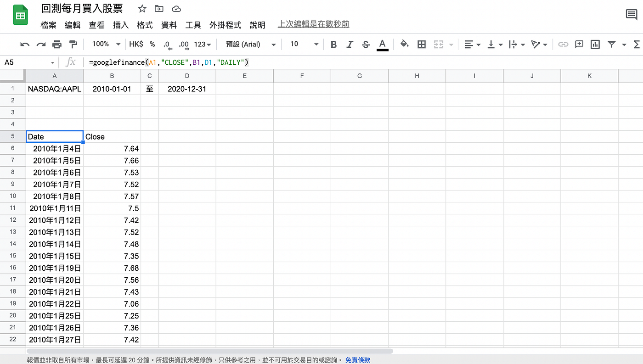The image size is (643, 364).
Task: Open the 說明 menu
Action: [257, 25]
